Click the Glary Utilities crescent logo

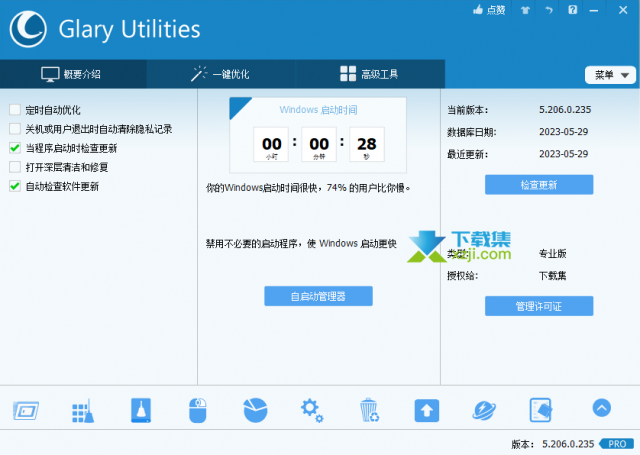point(28,29)
